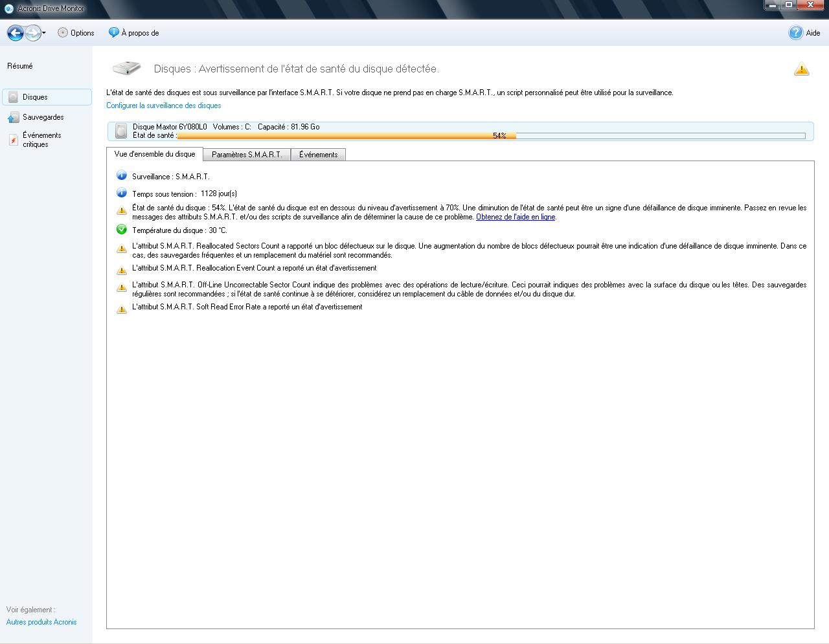829x644 pixels.
Task: Click the warning icon beside État de santé 54%
Action: (121, 210)
